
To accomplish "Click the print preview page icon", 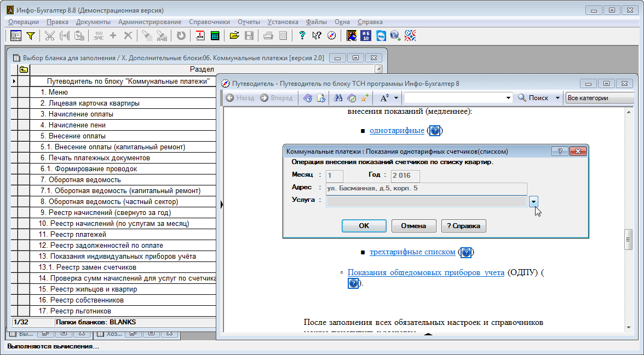I will pos(283,36).
